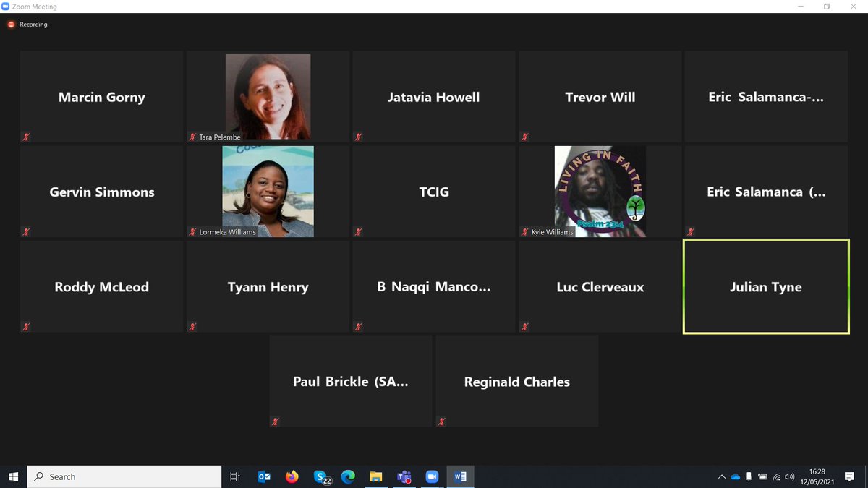Click the Zoom Meeting window title

pos(34,7)
